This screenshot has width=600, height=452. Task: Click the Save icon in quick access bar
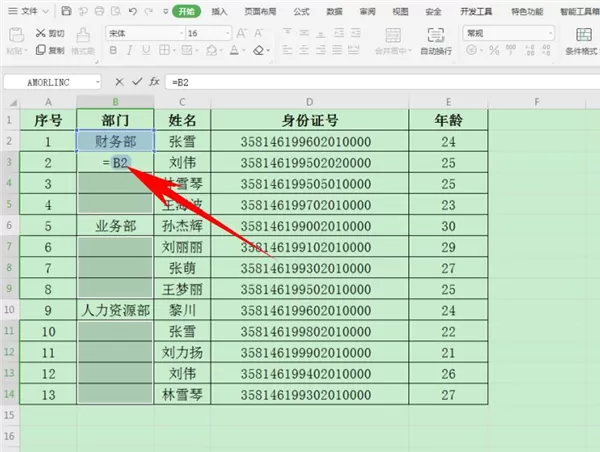66,11
